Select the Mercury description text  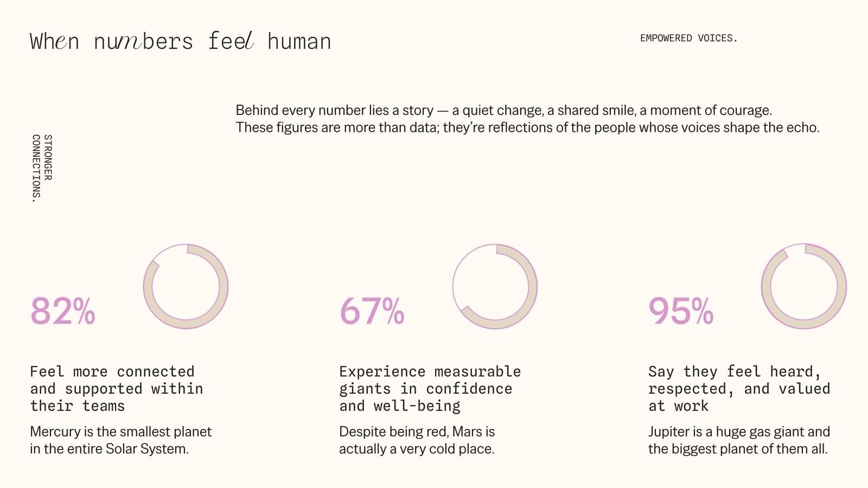pos(120,440)
